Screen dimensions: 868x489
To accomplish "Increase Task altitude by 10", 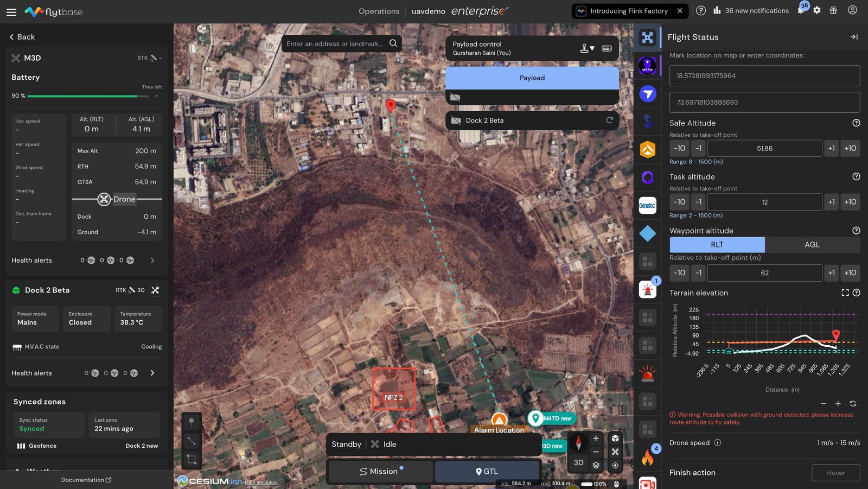I will tap(850, 202).
